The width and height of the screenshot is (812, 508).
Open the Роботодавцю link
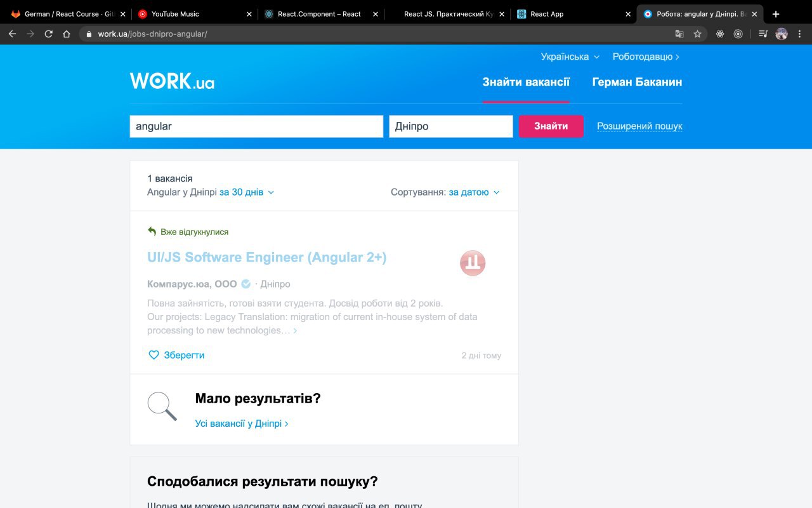tap(646, 57)
